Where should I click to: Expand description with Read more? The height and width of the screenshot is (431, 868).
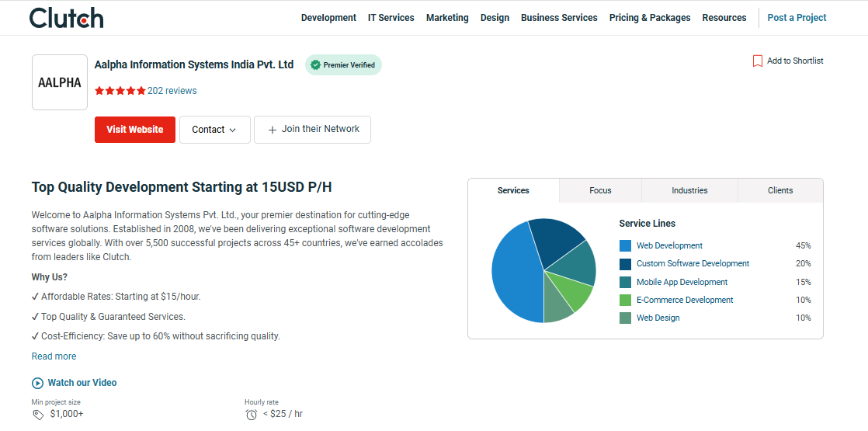pos(54,356)
